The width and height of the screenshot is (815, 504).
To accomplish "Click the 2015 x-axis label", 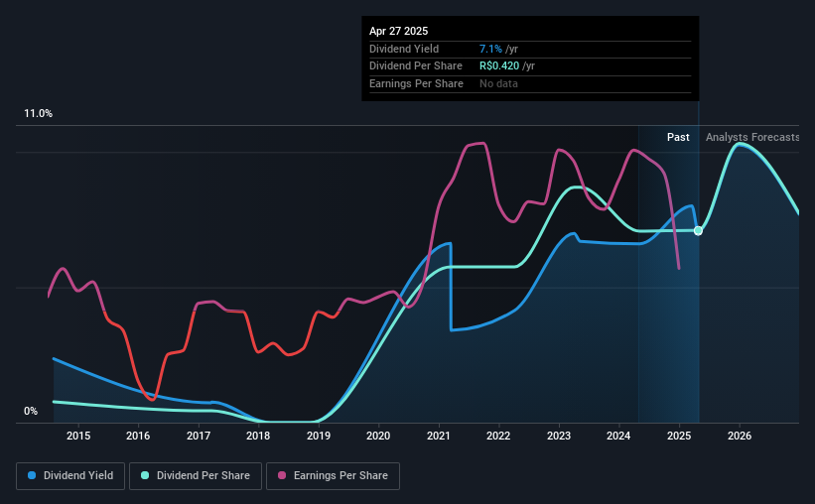I will [78, 436].
